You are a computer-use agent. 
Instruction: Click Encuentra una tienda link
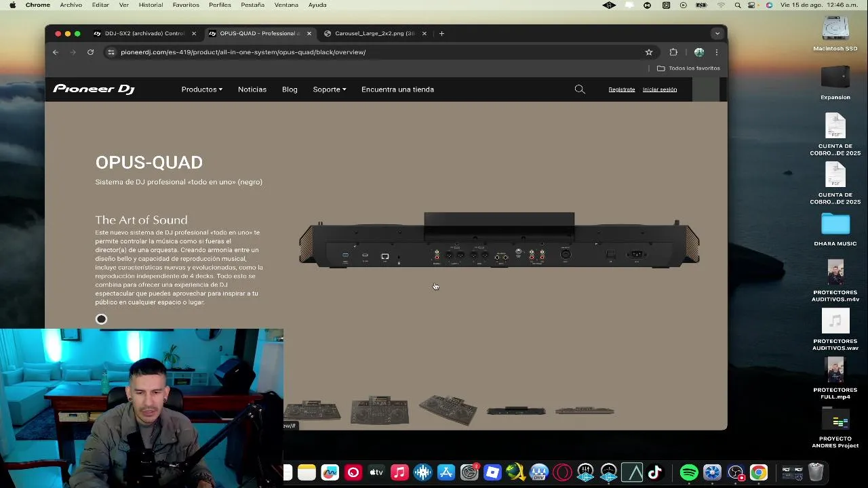point(397,89)
